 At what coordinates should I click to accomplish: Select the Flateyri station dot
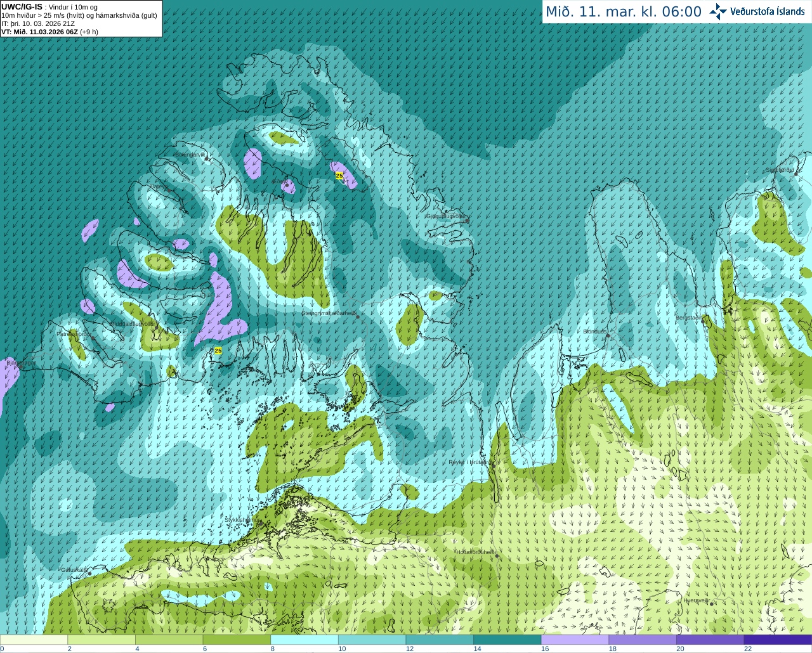(x=168, y=190)
